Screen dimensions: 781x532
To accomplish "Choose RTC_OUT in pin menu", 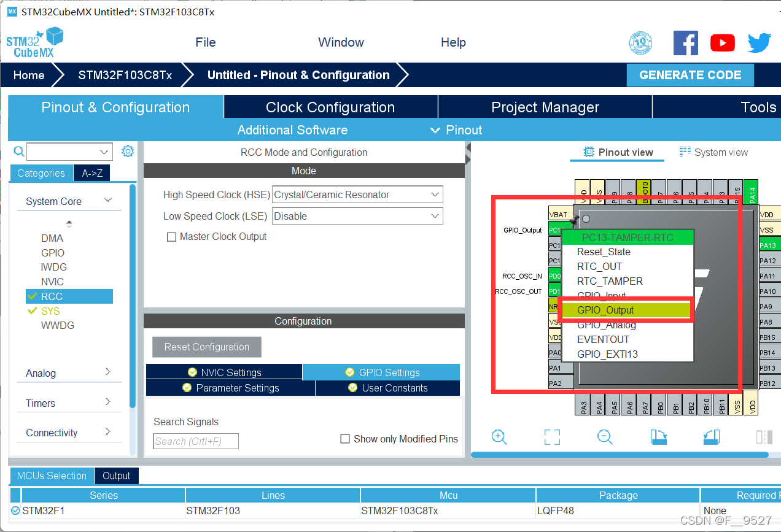I will [628, 266].
